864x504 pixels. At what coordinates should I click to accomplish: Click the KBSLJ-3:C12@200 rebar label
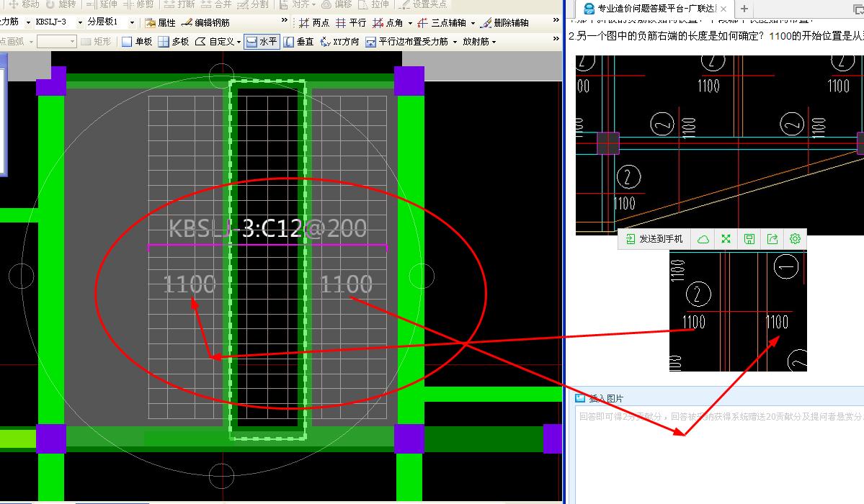click(267, 228)
